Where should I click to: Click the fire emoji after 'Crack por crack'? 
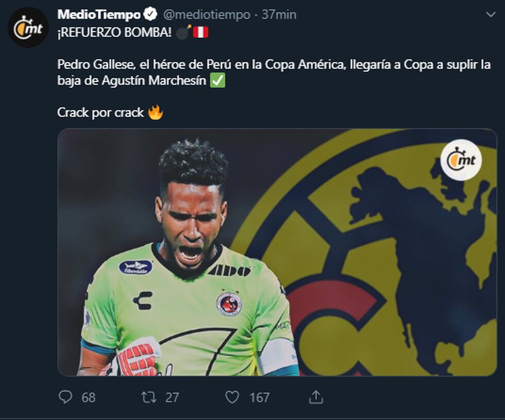pos(156,113)
